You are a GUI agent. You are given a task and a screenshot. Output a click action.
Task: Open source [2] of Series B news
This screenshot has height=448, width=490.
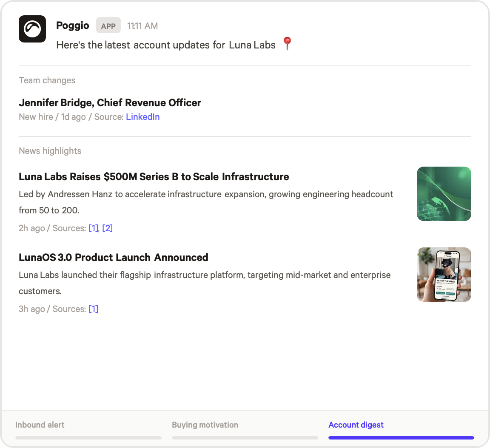[x=107, y=228]
